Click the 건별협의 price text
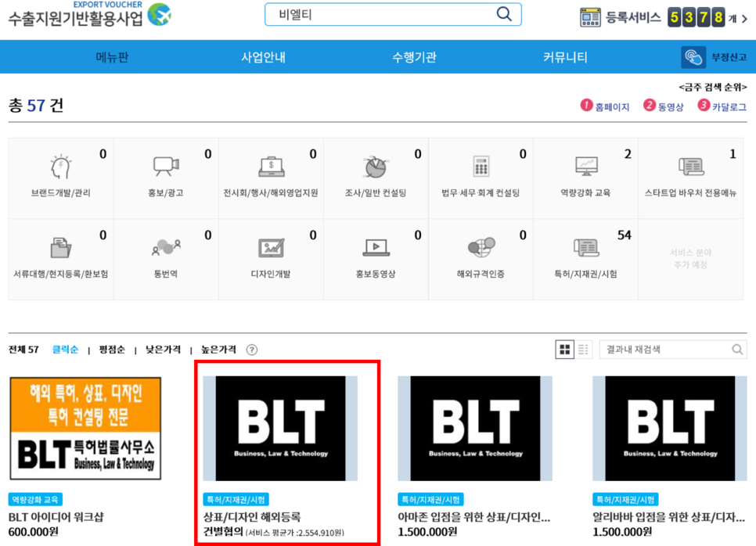The image size is (756, 546). tap(223, 532)
